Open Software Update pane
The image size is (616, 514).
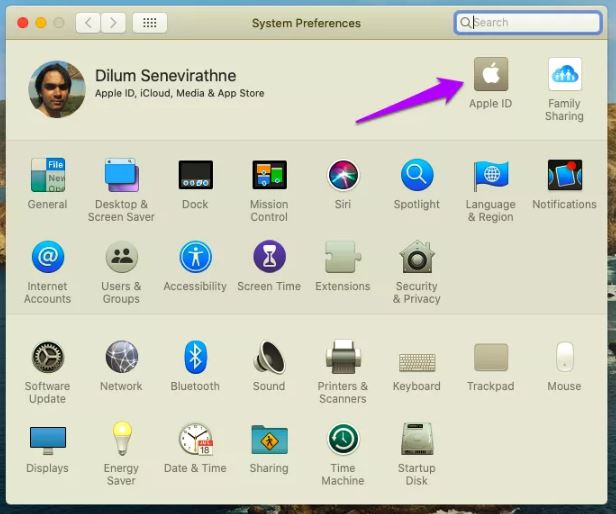point(47,358)
